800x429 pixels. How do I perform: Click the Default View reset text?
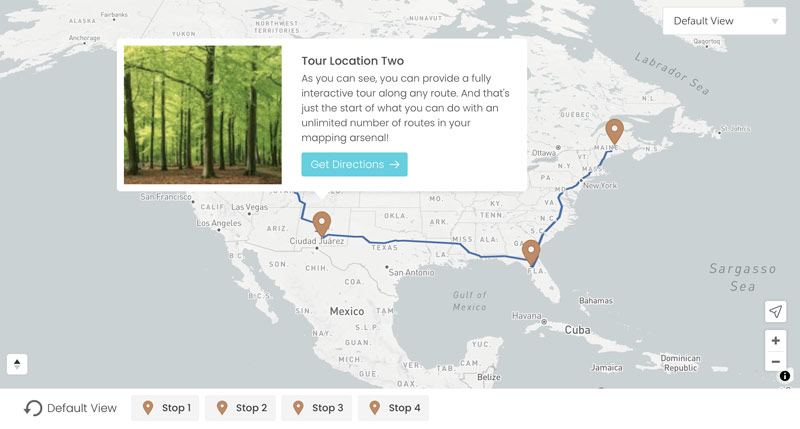coord(82,408)
